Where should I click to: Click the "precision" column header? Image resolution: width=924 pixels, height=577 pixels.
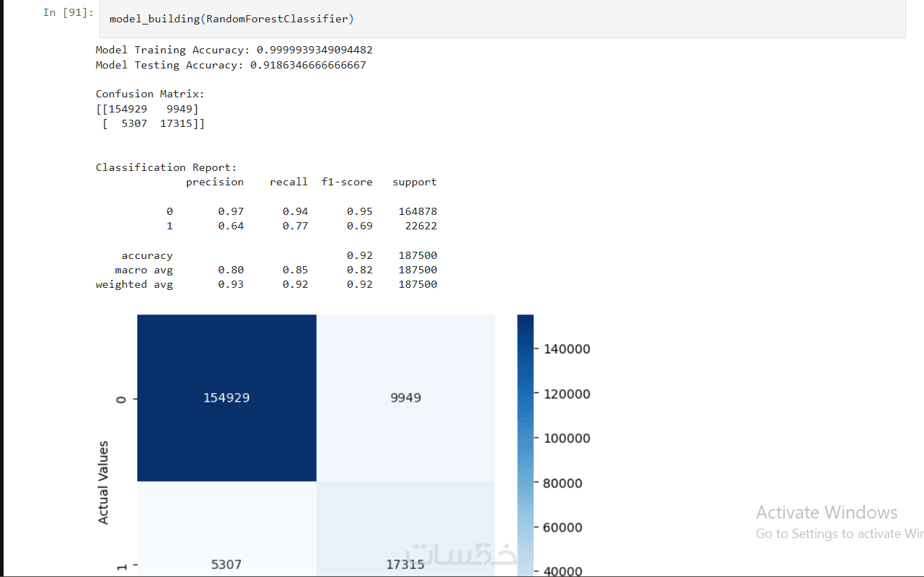point(215,182)
